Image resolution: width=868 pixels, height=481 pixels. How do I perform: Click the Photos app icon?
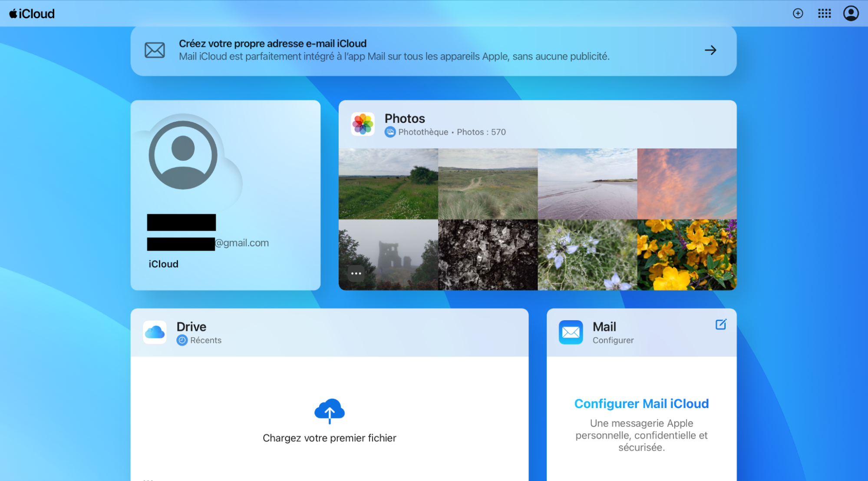363,124
